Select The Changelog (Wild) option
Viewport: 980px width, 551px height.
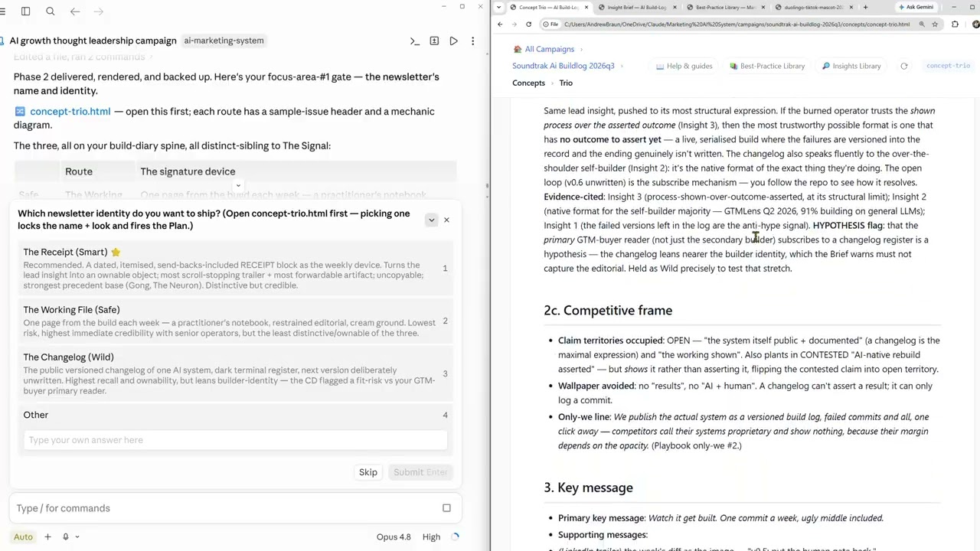point(236,373)
